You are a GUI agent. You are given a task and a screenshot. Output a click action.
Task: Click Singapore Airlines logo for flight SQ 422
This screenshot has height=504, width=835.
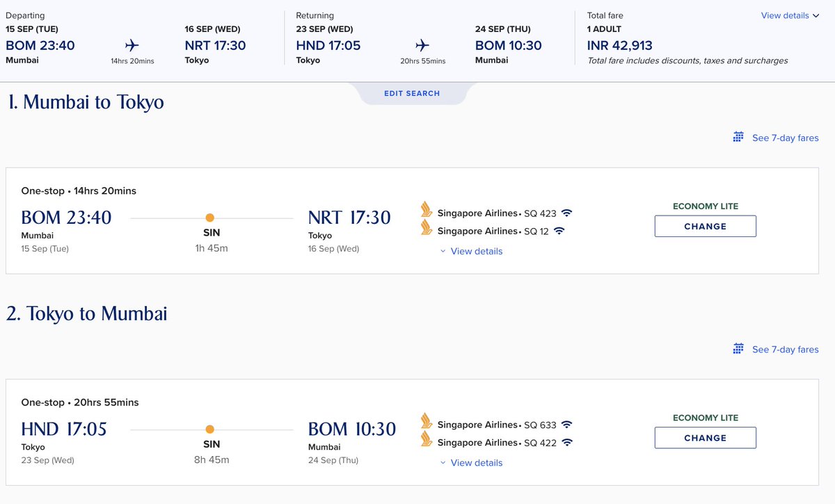tap(427, 439)
